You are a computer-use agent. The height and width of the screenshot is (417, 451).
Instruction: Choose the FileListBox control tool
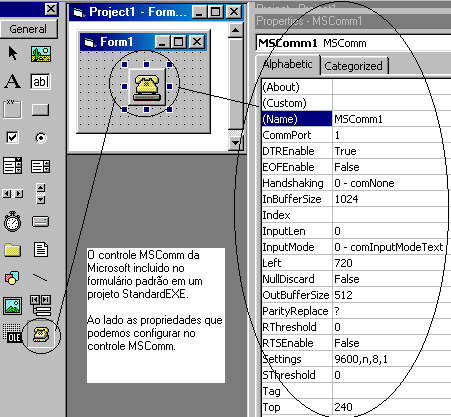41,249
